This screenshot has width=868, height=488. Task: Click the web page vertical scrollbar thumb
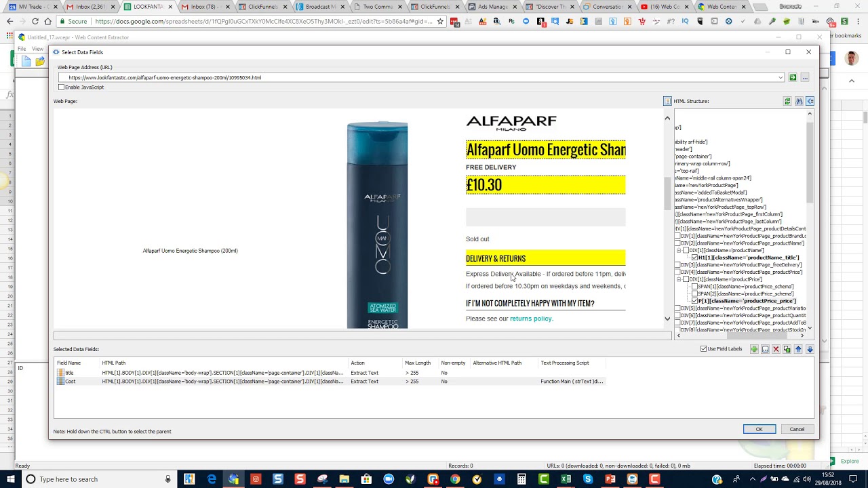[x=667, y=193]
